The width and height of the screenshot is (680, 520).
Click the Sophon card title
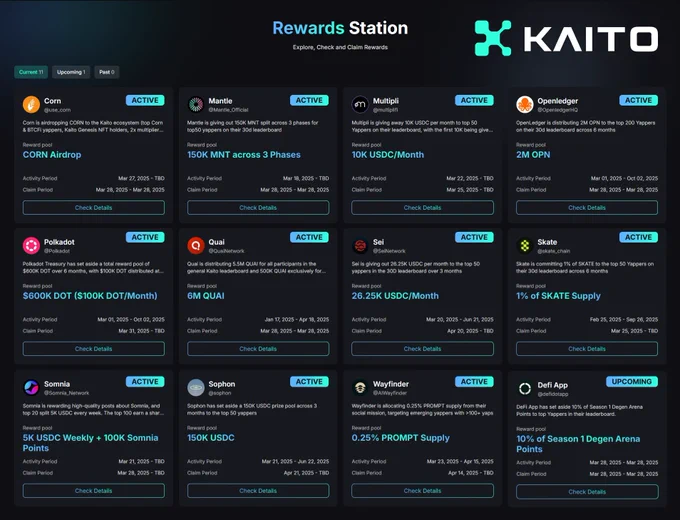[x=222, y=384]
